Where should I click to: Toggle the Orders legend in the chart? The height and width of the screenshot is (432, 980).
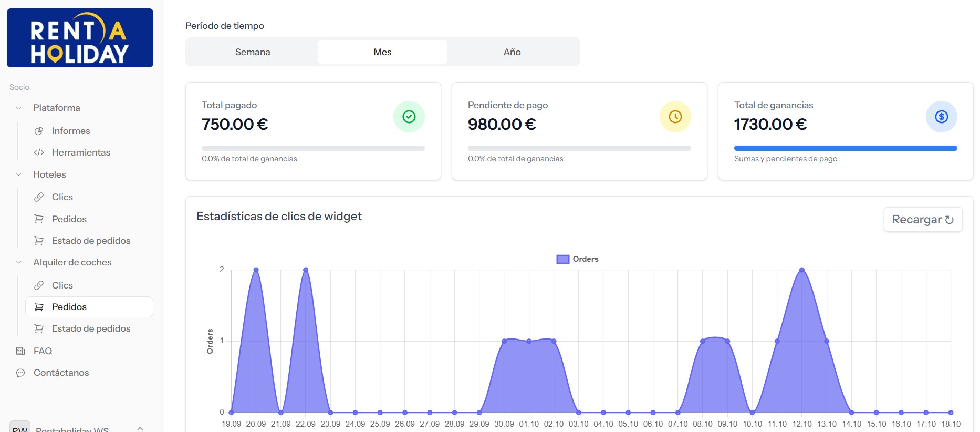(577, 259)
